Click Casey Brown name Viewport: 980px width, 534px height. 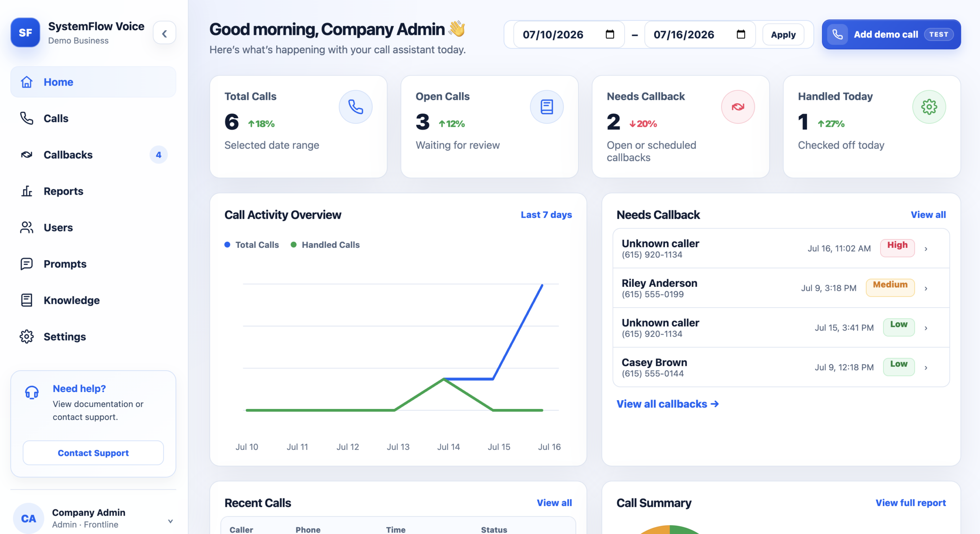pyautogui.click(x=654, y=362)
